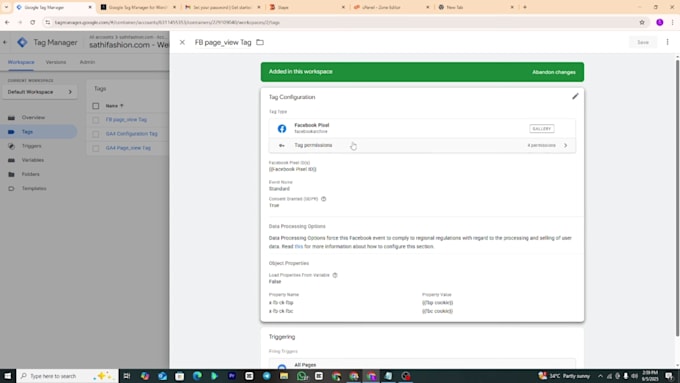Click the sathifashion.com container name
680x383 pixels.
click(x=129, y=45)
